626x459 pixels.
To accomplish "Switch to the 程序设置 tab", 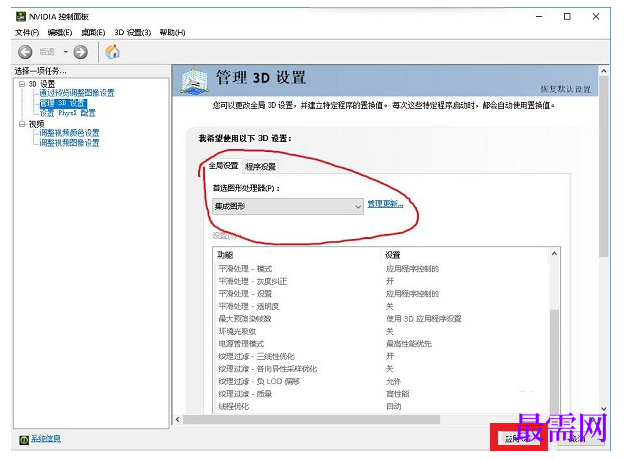I will 260,166.
